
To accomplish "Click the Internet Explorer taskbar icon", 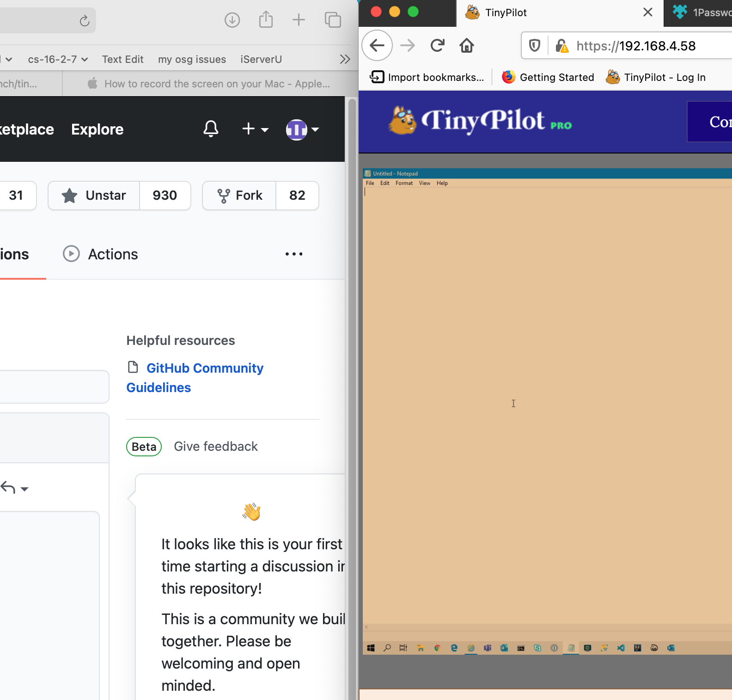I will coord(471,648).
